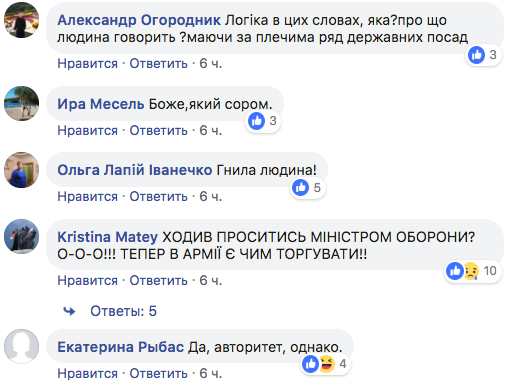Open the sad reaction on Kristina Matey's comment

click(470, 271)
